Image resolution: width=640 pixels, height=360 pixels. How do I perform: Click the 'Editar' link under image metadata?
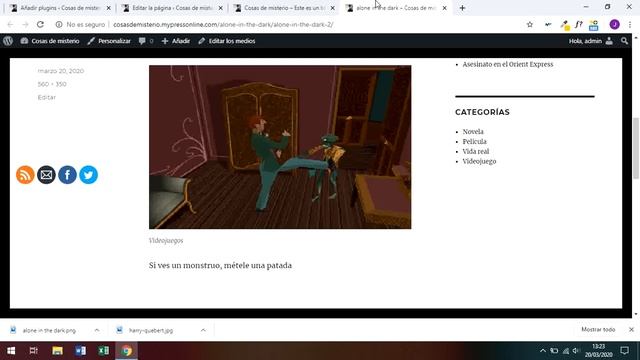point(47,97)
